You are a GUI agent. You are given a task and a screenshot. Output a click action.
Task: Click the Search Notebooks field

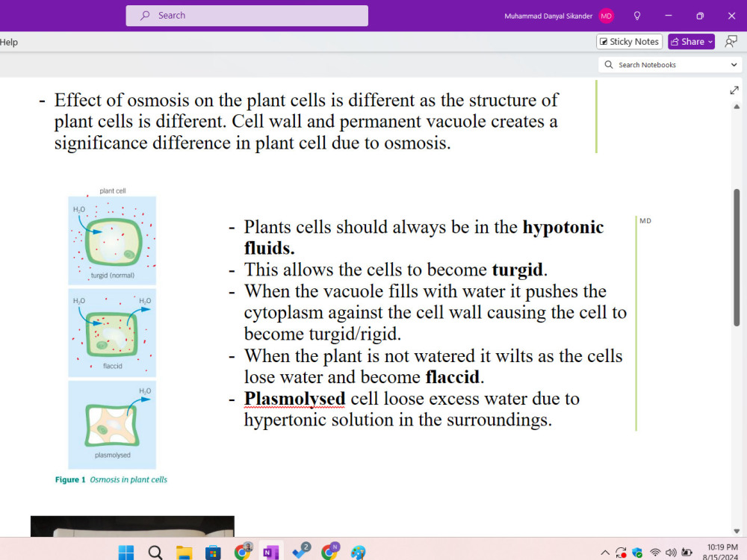coord(670,65)
